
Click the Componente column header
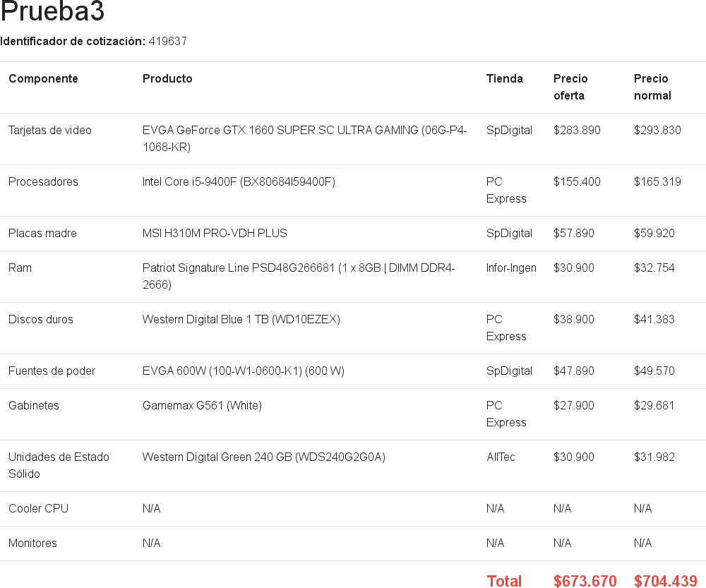43,79
